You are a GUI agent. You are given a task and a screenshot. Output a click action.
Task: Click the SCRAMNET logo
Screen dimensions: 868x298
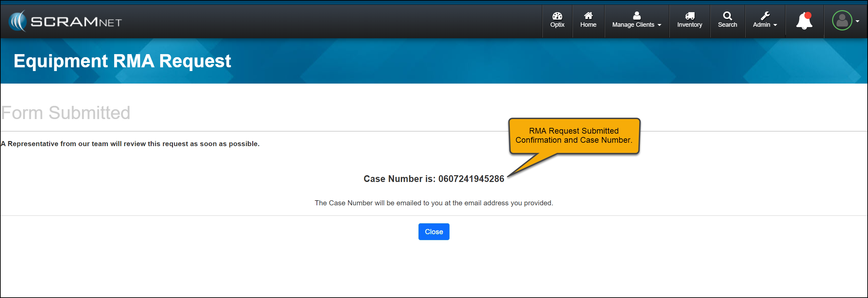click(x=65, y=21)
